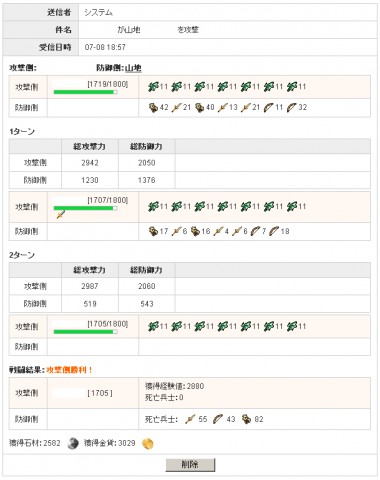
Task: Click the turn 1 defender bow icon with count 18
Action: 274,231
